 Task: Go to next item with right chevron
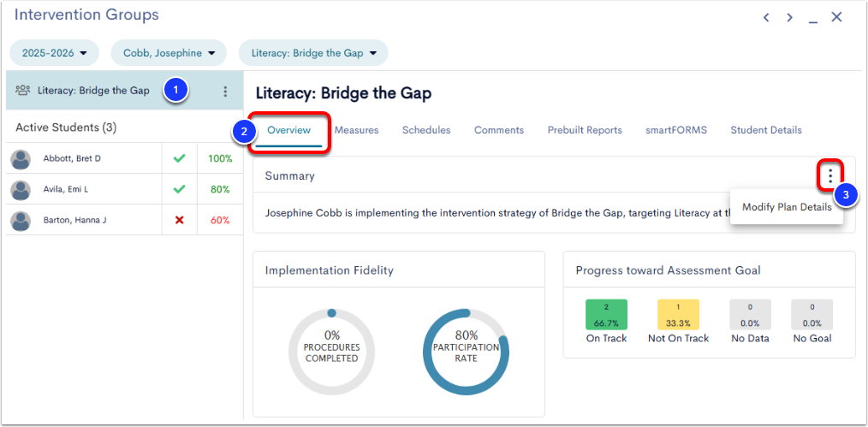pos(789,17)
